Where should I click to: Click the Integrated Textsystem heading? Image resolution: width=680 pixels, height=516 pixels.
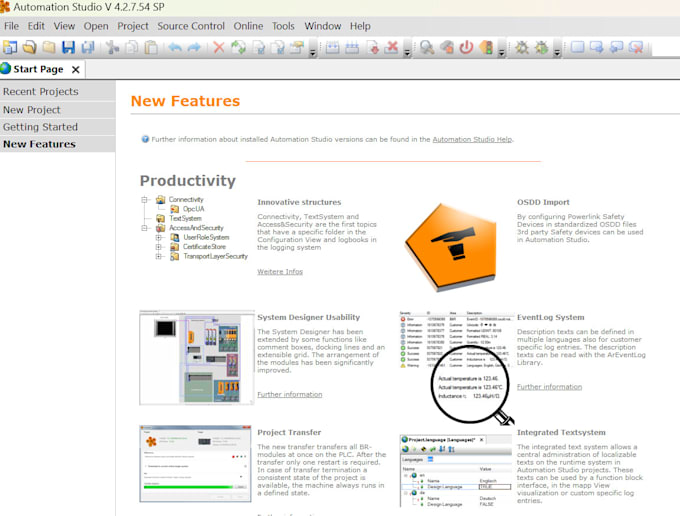561,432
